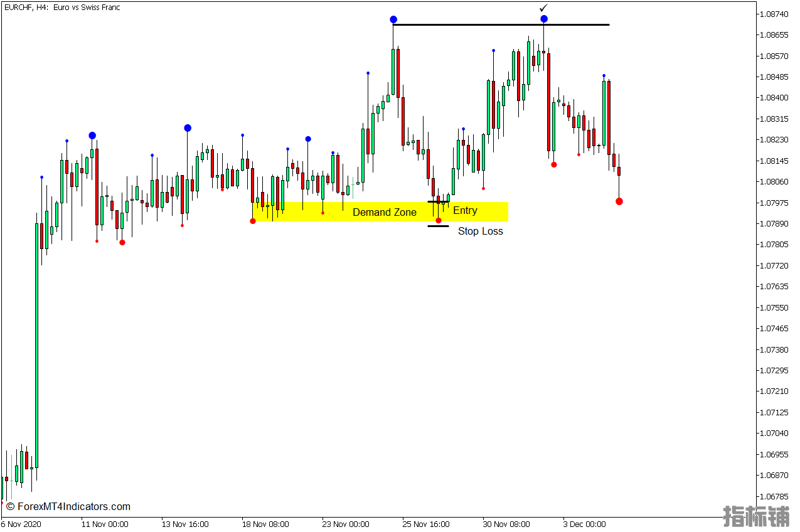Click the checkmark symbol above the second peak
800x532 pixels.
coord(543,8)
